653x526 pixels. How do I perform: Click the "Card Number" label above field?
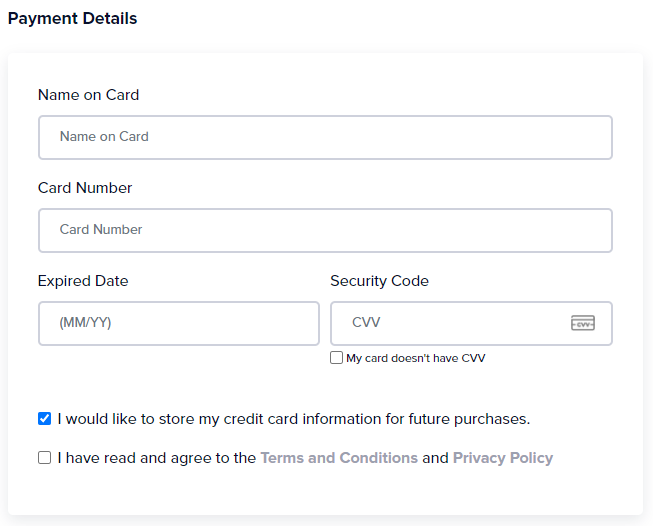(x=85, y=188)
